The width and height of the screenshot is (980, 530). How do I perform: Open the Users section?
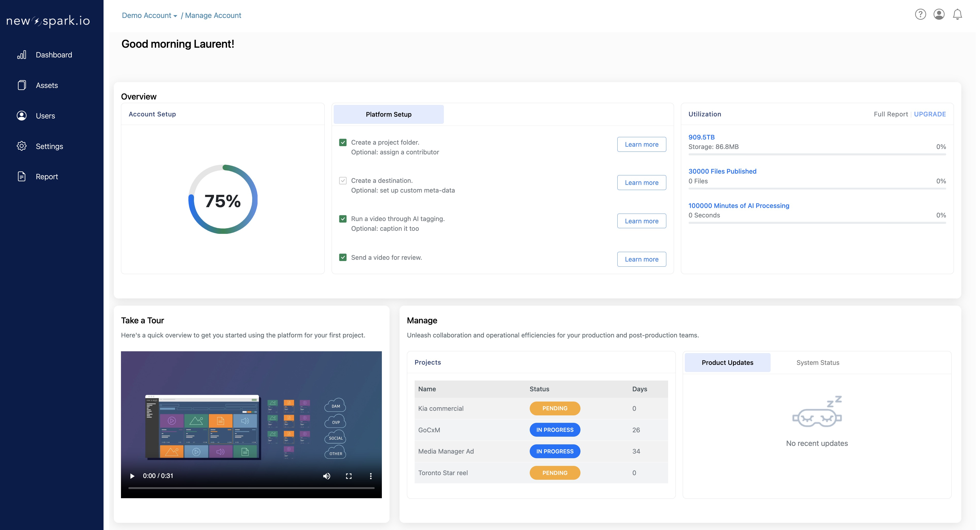(x=45, y=116)
